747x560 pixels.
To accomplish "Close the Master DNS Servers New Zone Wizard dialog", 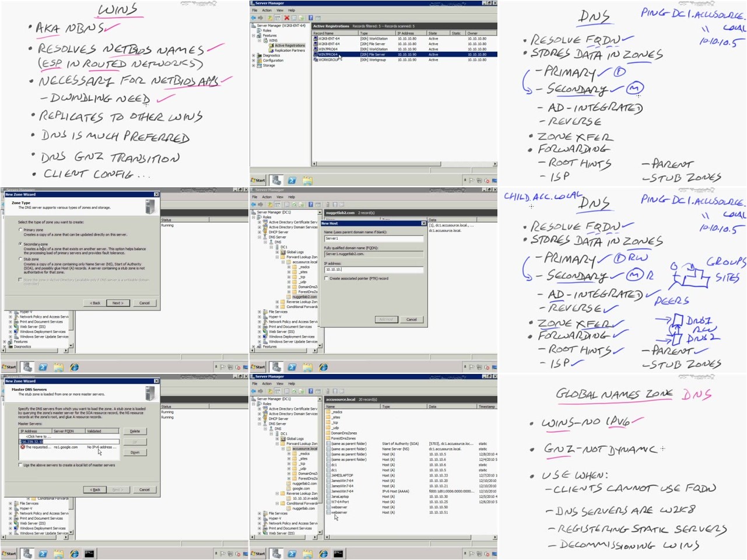I will [156, 381].
